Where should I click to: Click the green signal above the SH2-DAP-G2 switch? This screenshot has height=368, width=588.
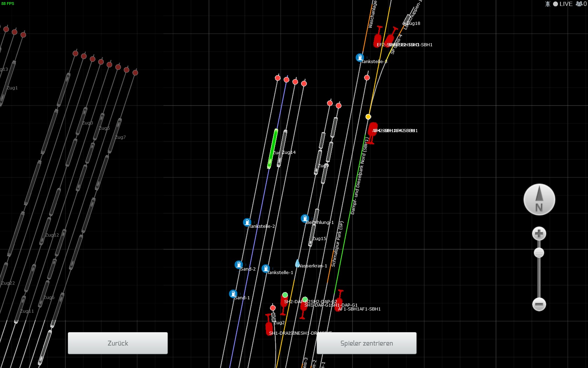pyautogui.click(x=285, y=295)
